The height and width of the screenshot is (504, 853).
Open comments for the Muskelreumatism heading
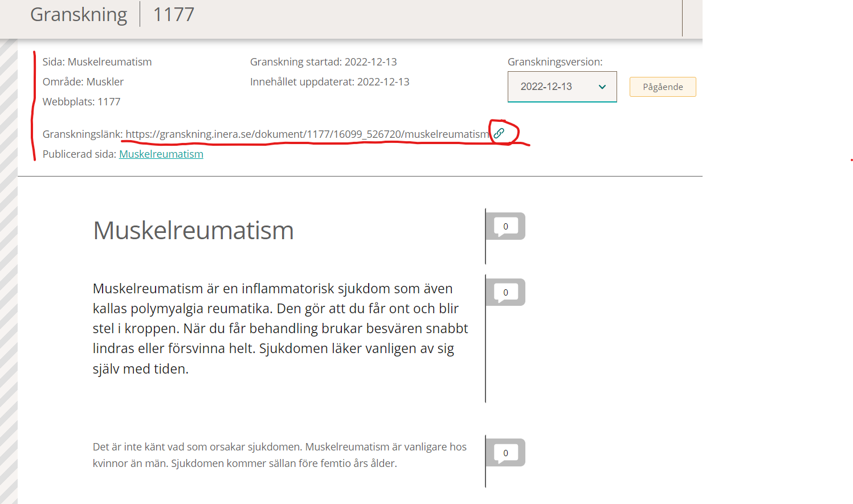505,227
